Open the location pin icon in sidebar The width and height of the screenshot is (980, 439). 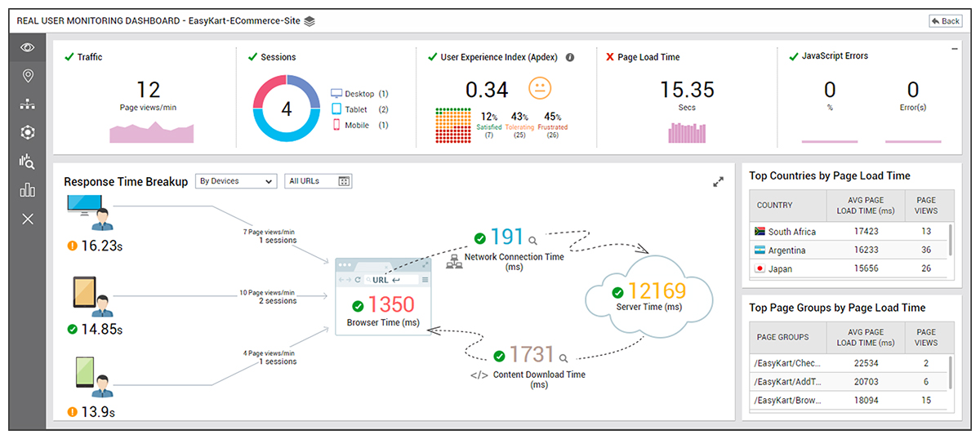click(x=28, y=76)
